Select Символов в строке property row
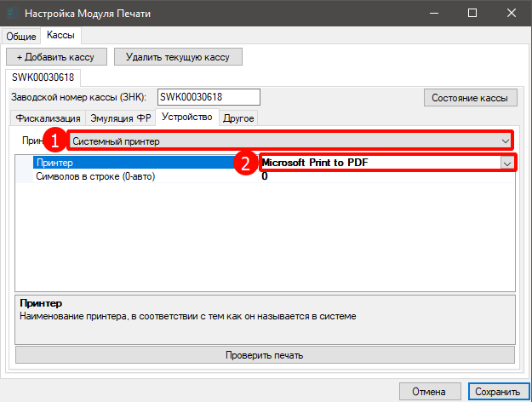The width and height of the screenshot is (532, 402). (136, 176)
